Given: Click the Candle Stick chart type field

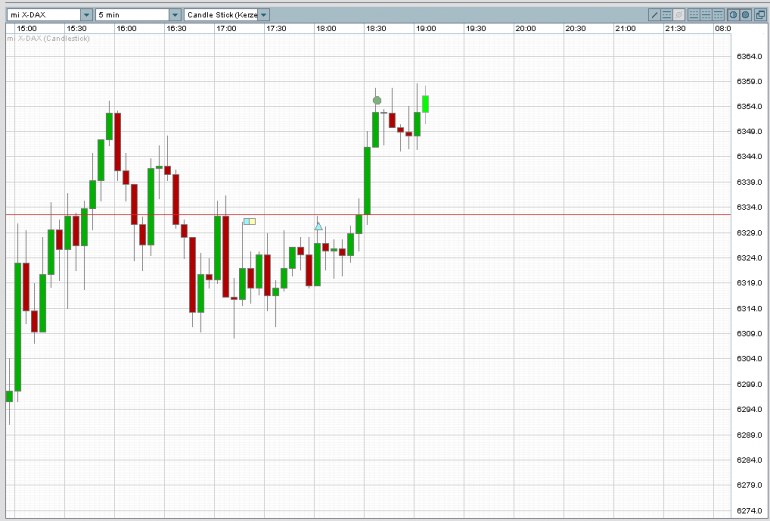Looking at the screenshot, I should point(221,15).
